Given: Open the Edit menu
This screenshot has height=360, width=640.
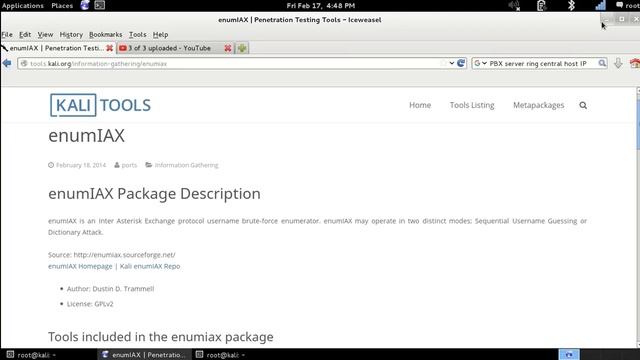Looking at the screenshot, I should 25,35.
